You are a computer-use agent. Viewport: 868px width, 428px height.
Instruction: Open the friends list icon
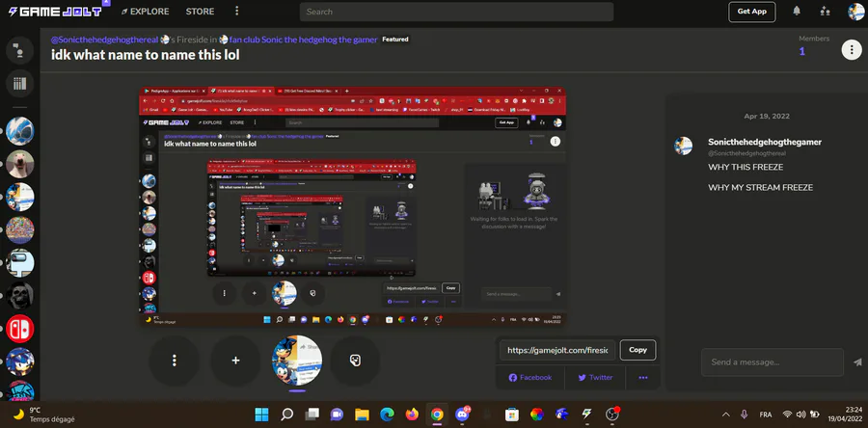click(x=825, y=11)
